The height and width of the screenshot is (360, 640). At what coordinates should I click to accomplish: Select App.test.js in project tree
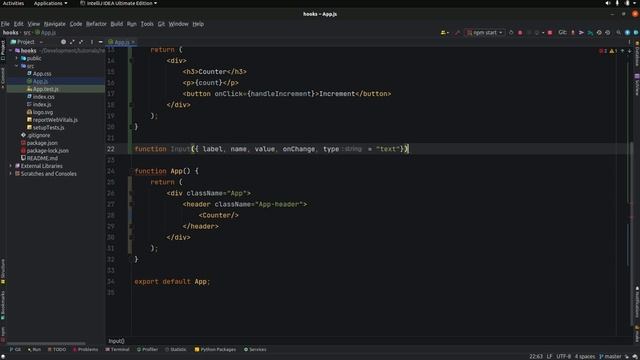pos(45,89)
